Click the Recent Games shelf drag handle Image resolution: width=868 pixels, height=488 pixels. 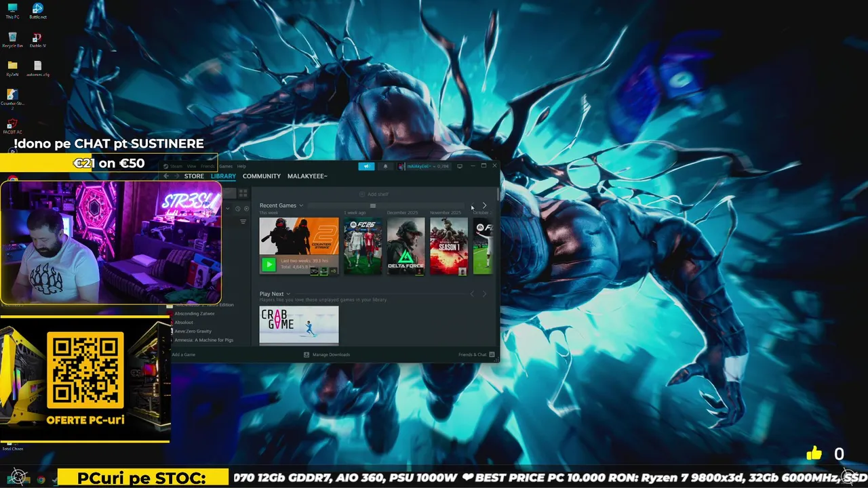pyautogui.click(x=372, y=205)
